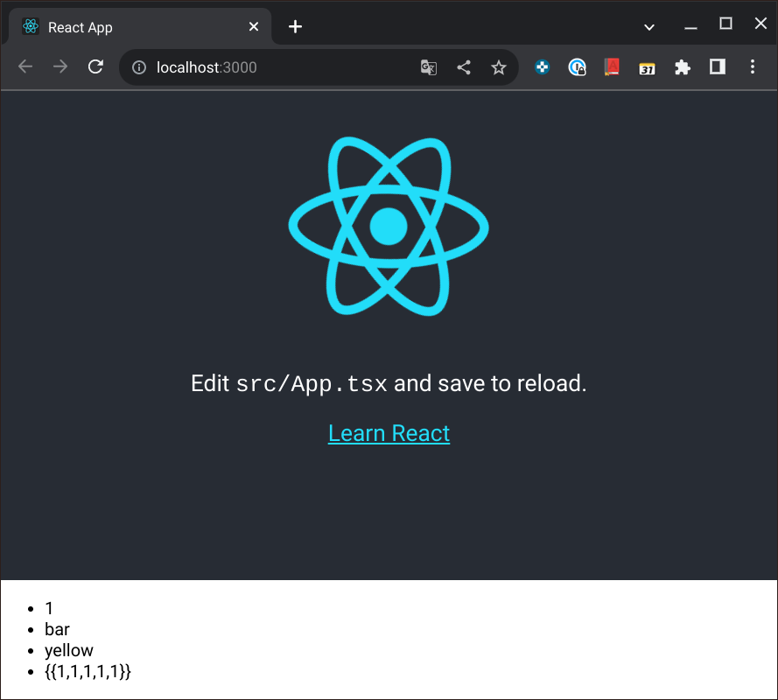View site information for localhost
Image resolution: width=778 pixels, height=700 pixels.
pyautogui.click(x=138, y=67)
